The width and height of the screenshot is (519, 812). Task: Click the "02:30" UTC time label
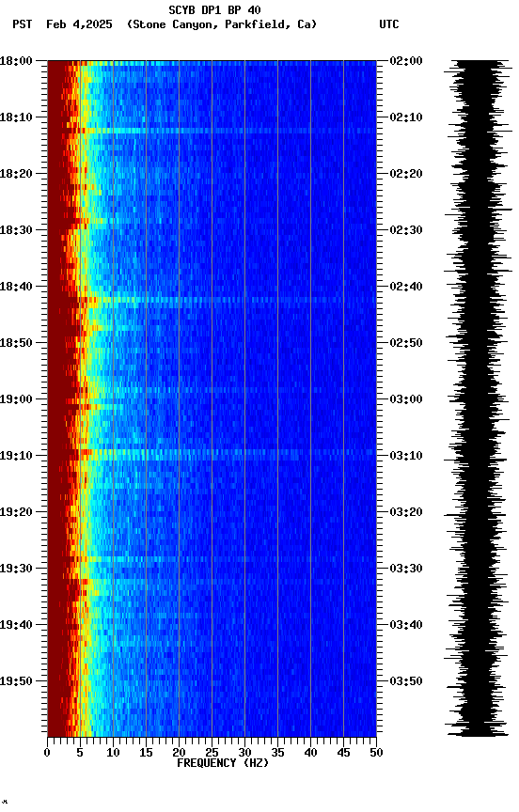[406, 230]
